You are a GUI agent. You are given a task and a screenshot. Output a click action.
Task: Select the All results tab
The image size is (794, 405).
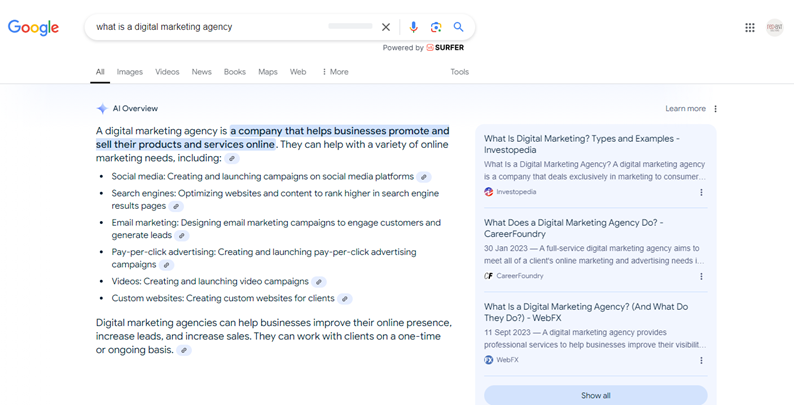pos(100,72)
